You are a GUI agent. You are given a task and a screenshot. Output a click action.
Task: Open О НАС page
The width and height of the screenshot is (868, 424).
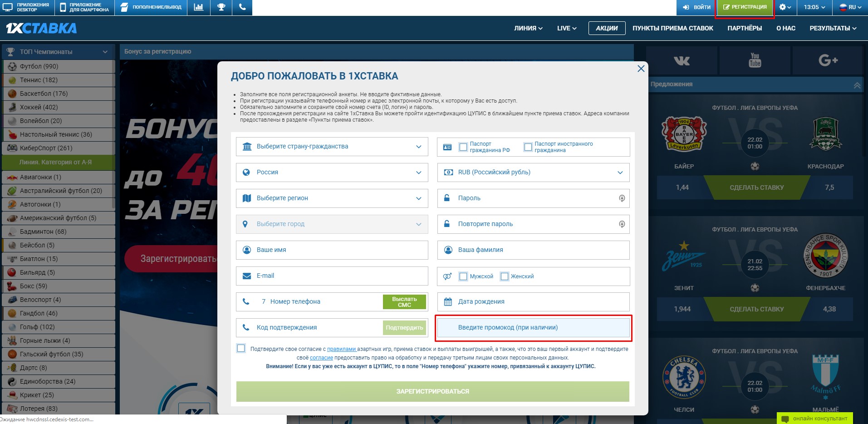pyautogui.click(x=786, y=28)
